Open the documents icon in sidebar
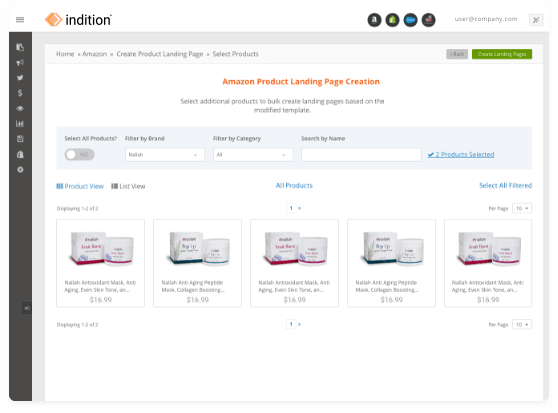This screenshot has height=413, width=558. (20, 47)
